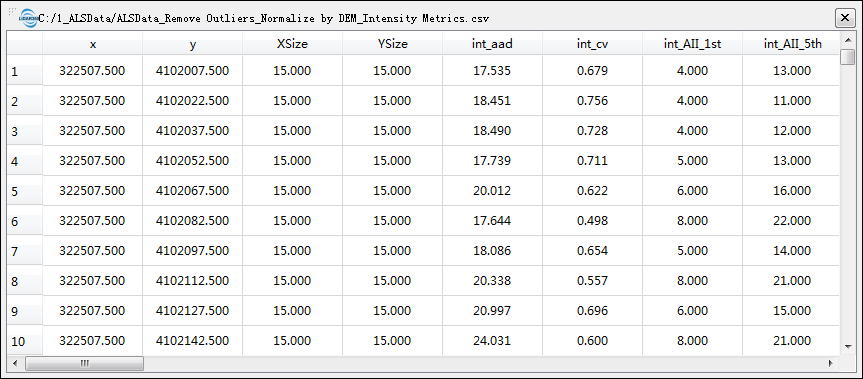Click y cell 4102112.500
863x379 pixels.
(x=193, y=281)
